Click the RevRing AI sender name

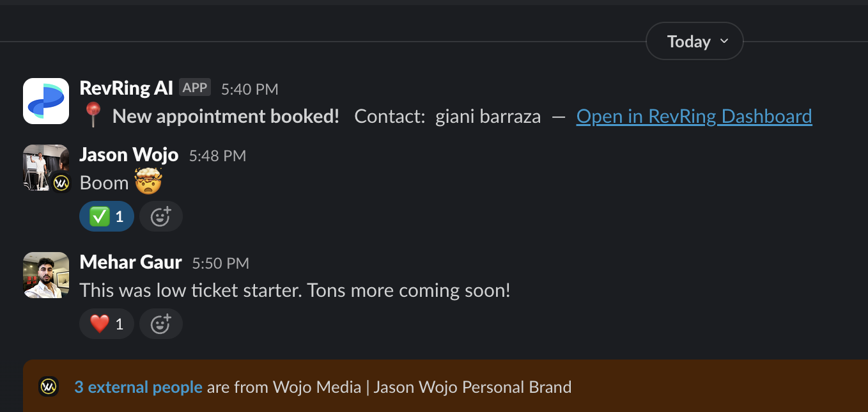click(126, 88)
